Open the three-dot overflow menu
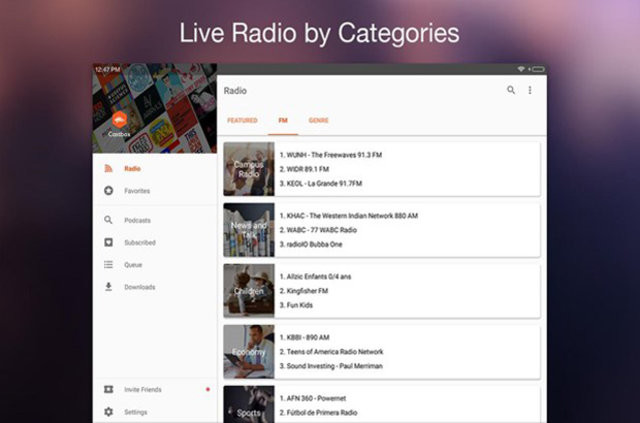Image resolution: width=640 pixels, height=423 pixels. pyautogui.click(x=530, y=90)
